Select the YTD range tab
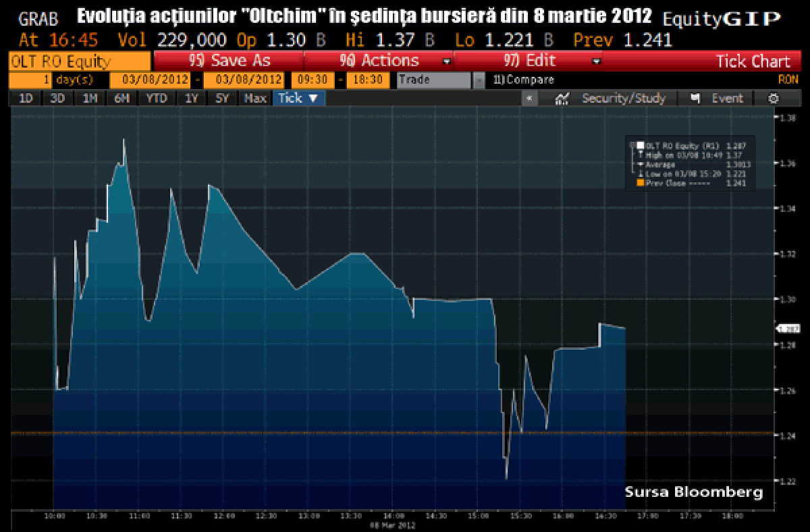 coord(157,99)
